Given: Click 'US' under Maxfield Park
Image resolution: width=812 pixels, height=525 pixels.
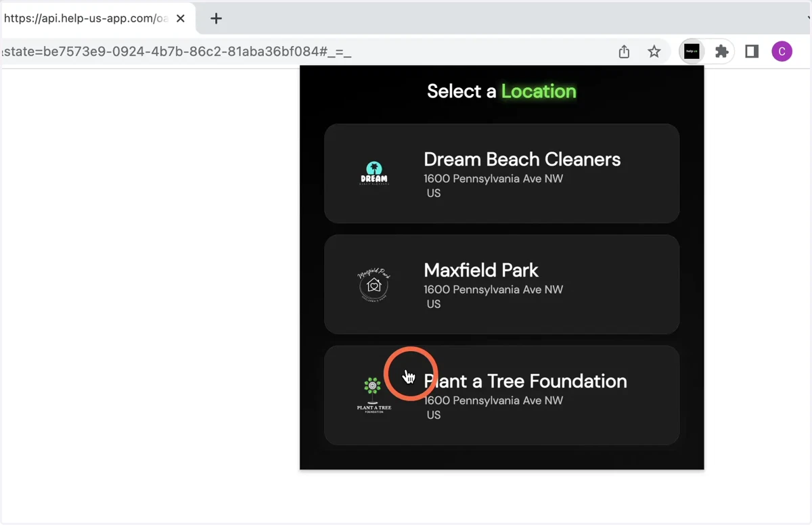Looking at the screenshot, I should click(434, 304).
